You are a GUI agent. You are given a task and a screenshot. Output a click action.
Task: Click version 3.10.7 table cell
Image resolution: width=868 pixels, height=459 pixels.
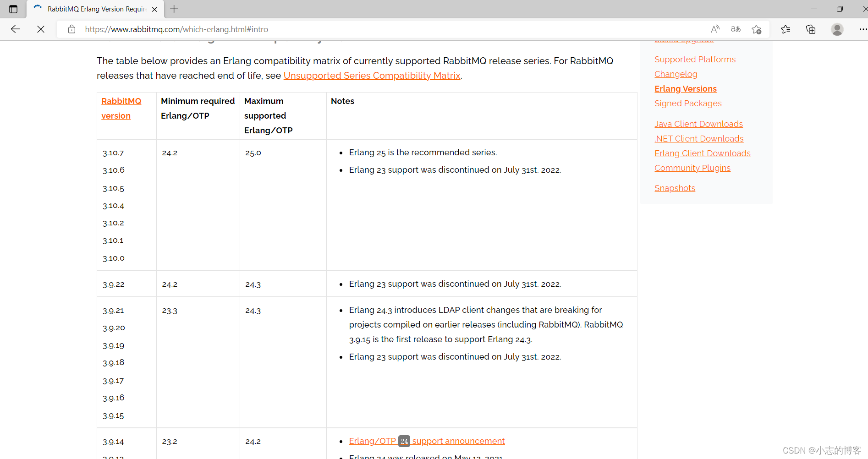pos(113,153)
